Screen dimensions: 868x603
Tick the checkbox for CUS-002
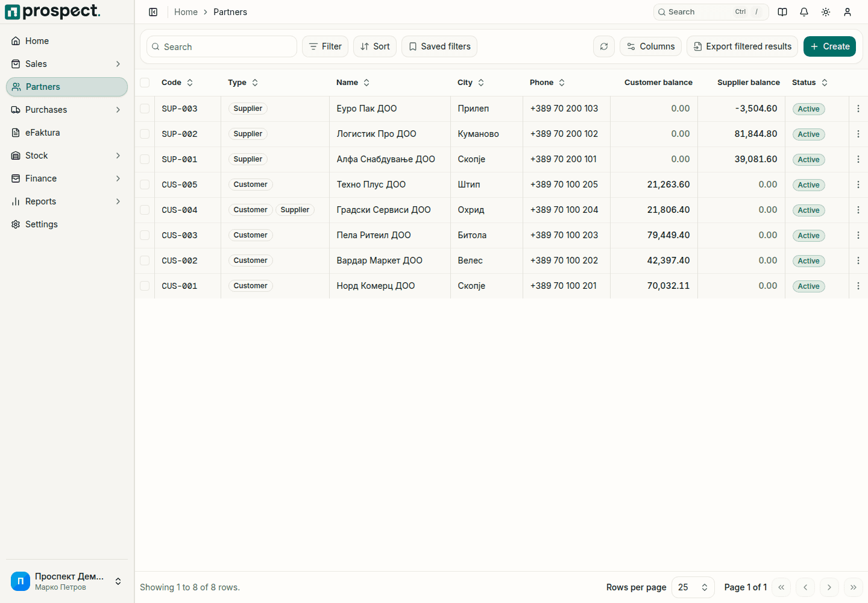point(145,260)
